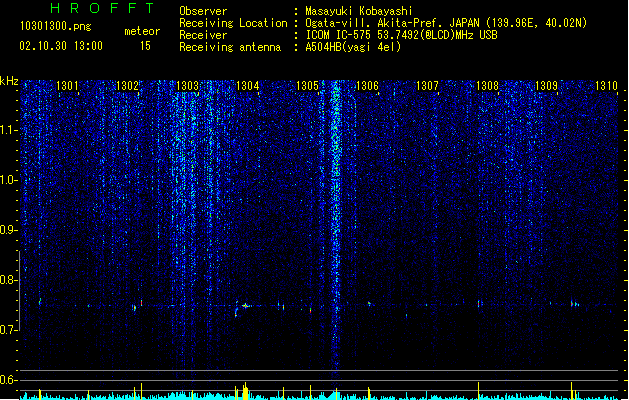629x400 pixels.
Task: Click the meteor count value 15
Action: click(145, 46)
